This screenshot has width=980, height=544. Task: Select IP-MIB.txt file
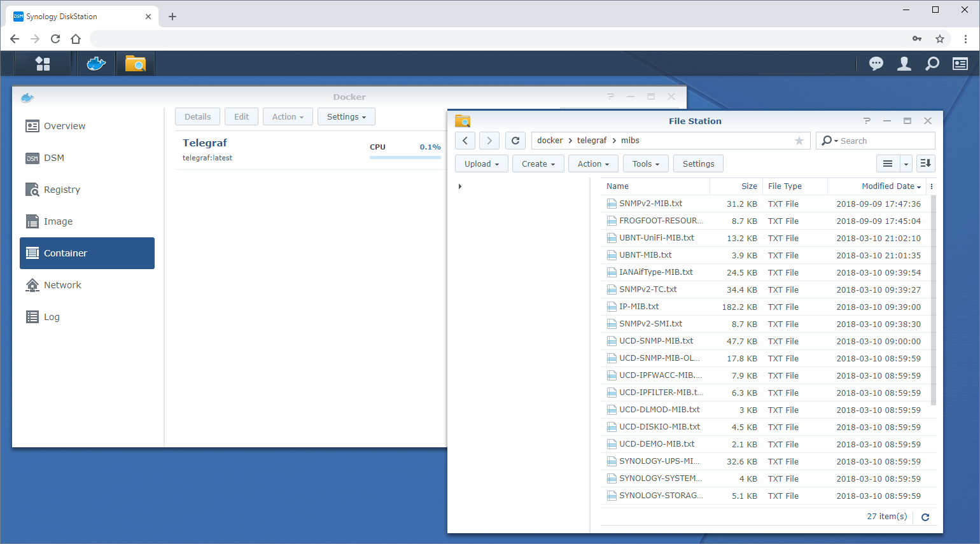[766, 307]
